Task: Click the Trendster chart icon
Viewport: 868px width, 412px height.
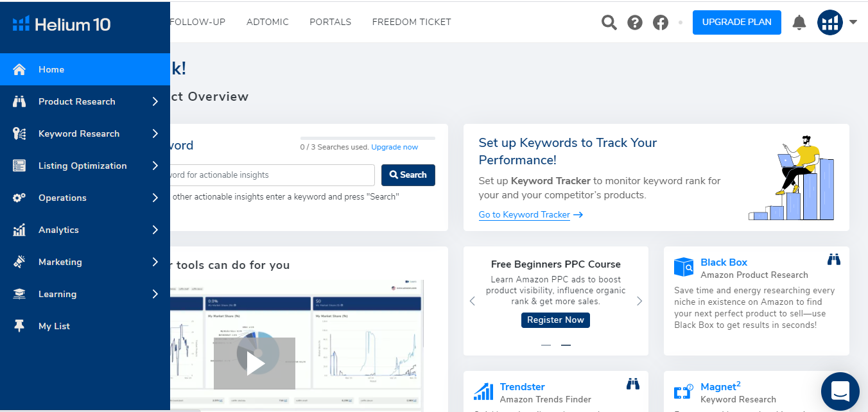Action: 483,391
